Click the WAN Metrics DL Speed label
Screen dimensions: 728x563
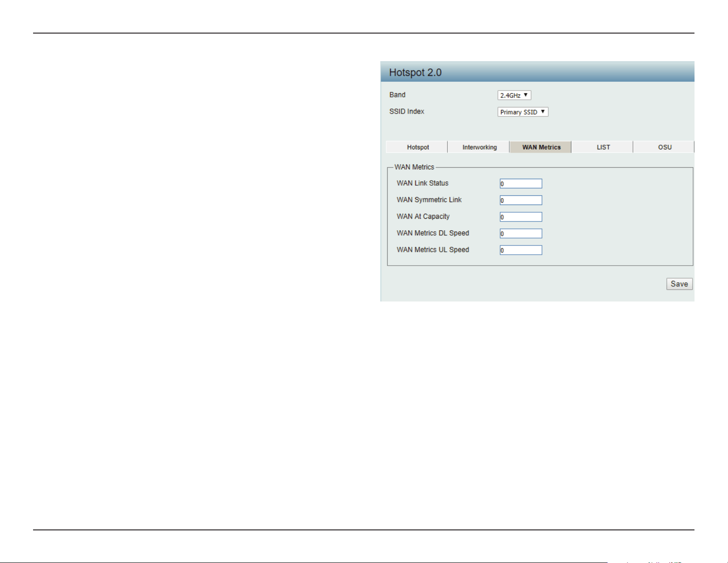(x=433, y=233)
